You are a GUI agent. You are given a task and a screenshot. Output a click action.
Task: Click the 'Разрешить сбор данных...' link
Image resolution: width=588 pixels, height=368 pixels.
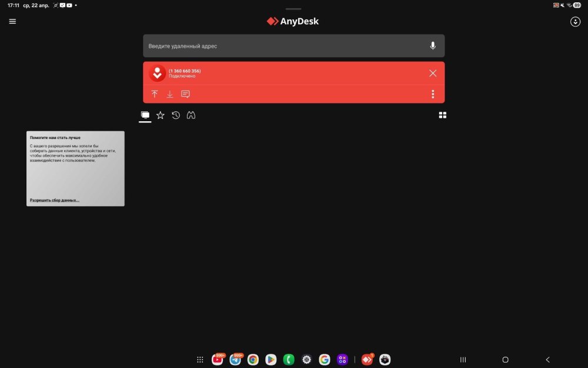point(54,200)
